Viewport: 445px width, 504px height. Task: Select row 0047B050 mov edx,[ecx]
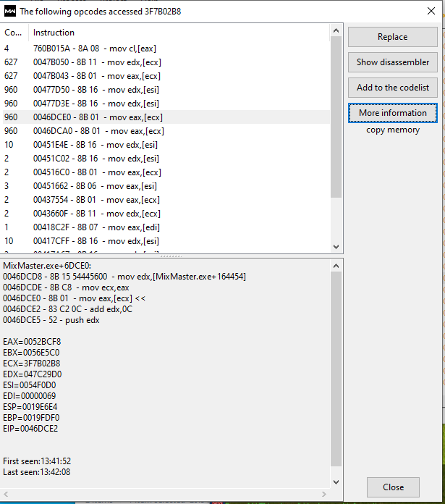166,62
